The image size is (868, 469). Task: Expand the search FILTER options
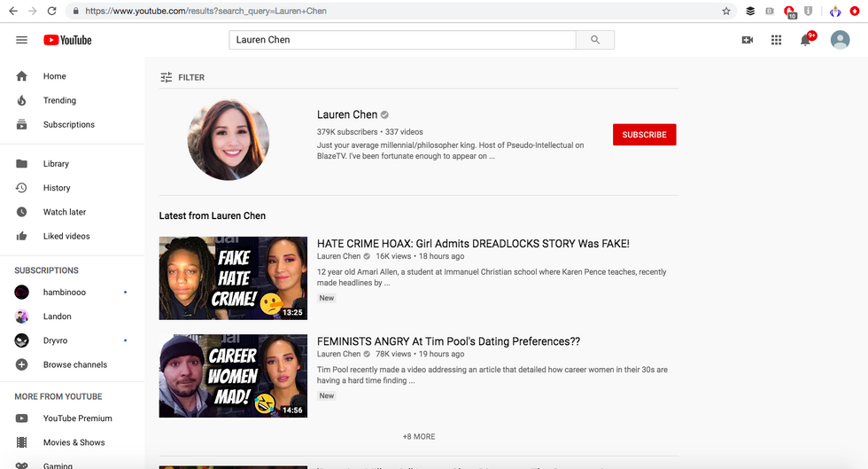pos(182,77)
